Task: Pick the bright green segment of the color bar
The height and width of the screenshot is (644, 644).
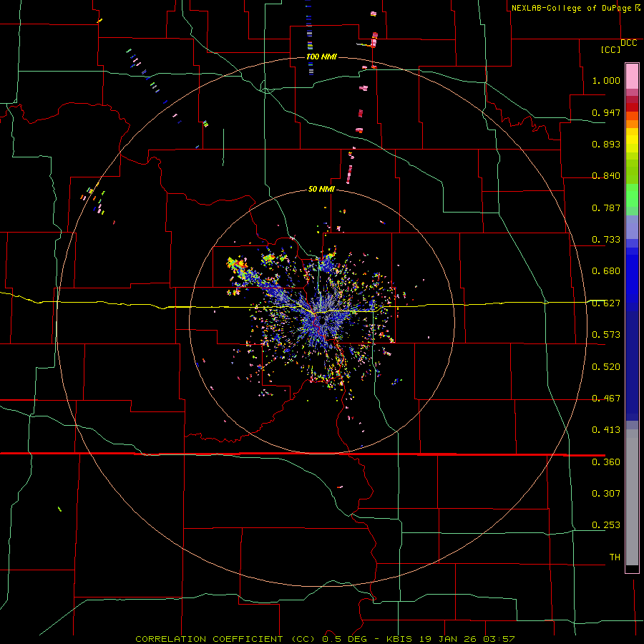Action: point(632,195)
